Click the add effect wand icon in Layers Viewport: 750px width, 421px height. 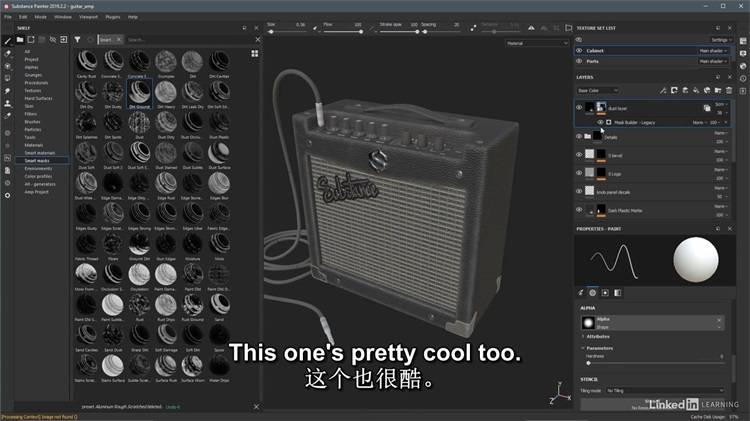pyautogui.click(x=662, y=90)
